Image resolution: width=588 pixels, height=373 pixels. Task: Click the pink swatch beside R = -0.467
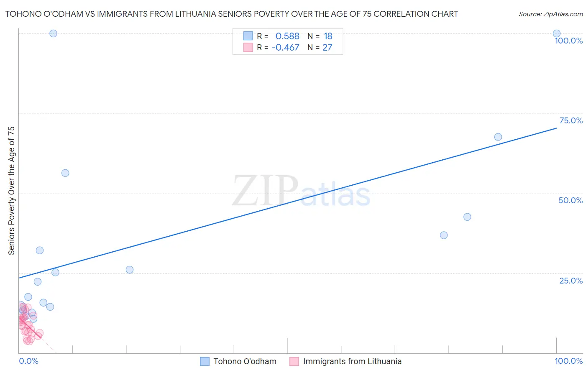[x=248, y=47]
